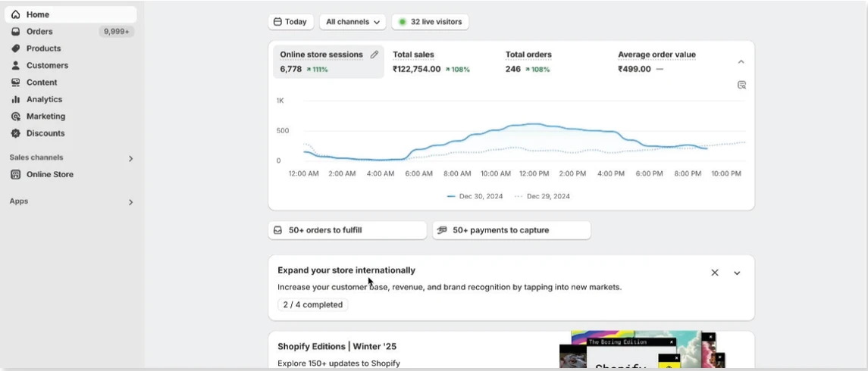Select the Total orders metric
The image size is (868, 371).
553,62
